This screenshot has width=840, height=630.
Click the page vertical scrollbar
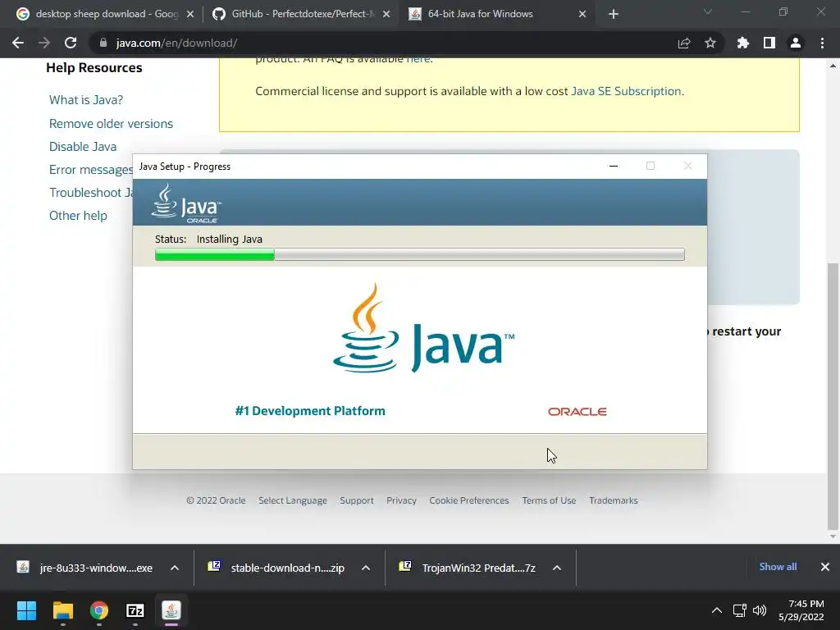pos(833,396)
